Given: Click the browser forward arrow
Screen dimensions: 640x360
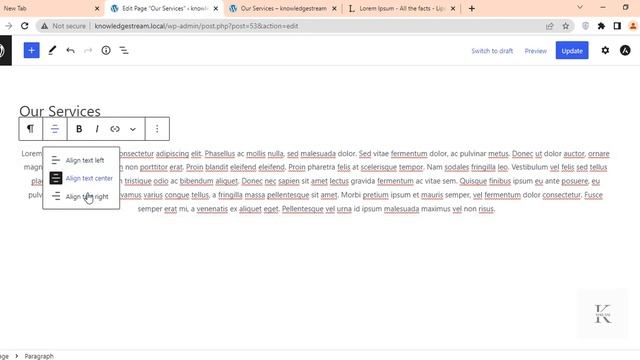Looking at the screenshot, I should [9, 26].
